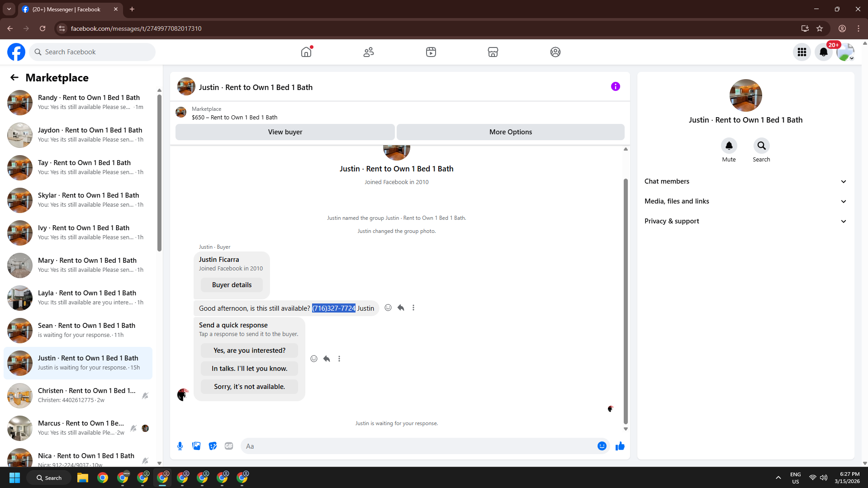Open the Skylar conversation

[78, 200]
